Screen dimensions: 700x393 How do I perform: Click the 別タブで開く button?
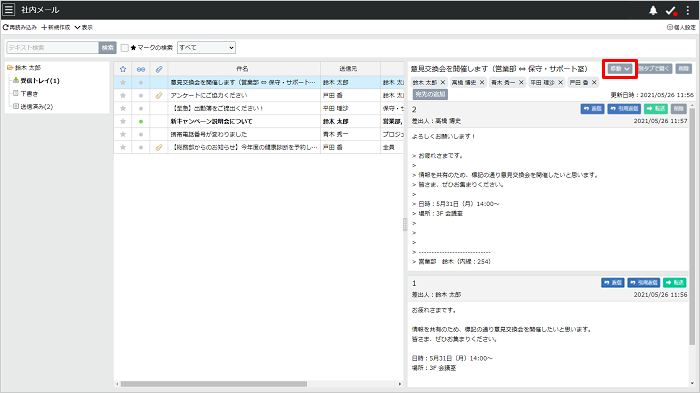tap(654, 69)
